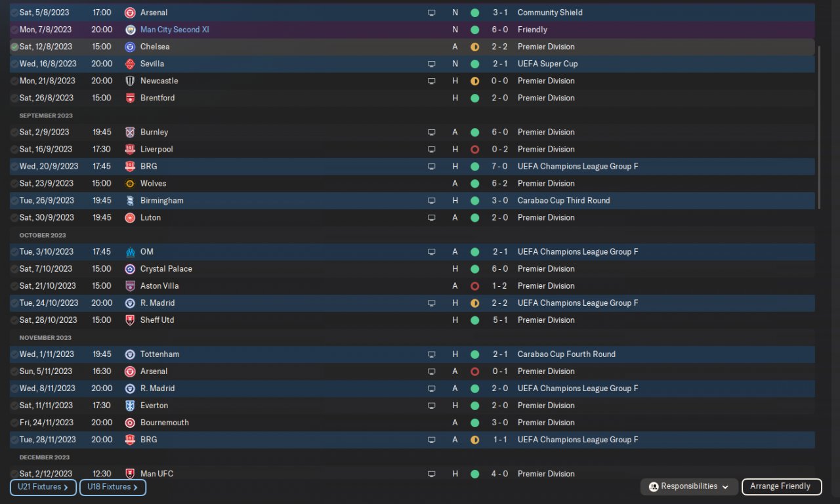Screen dimensions: 840x504
Task: Select the Crystal Palace fixture row
Action: coord(328,268)
